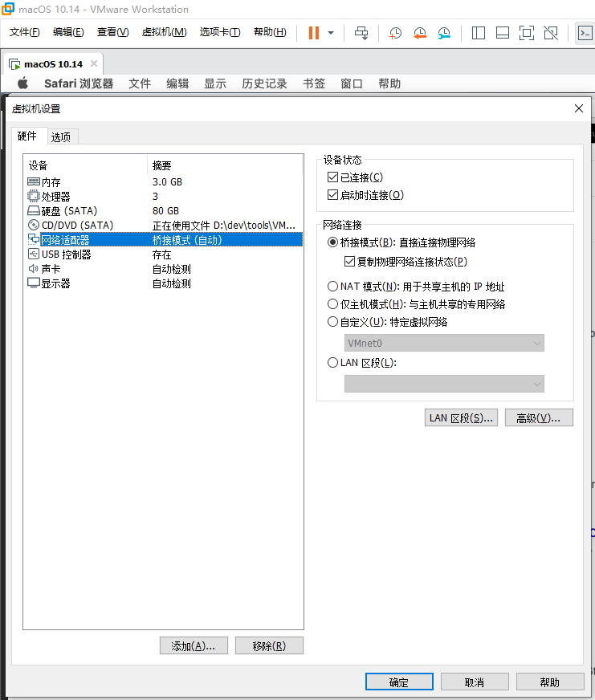The image size is (595, 700).
Task: Toggle Unity mode icon
Action: pos(551,33)
